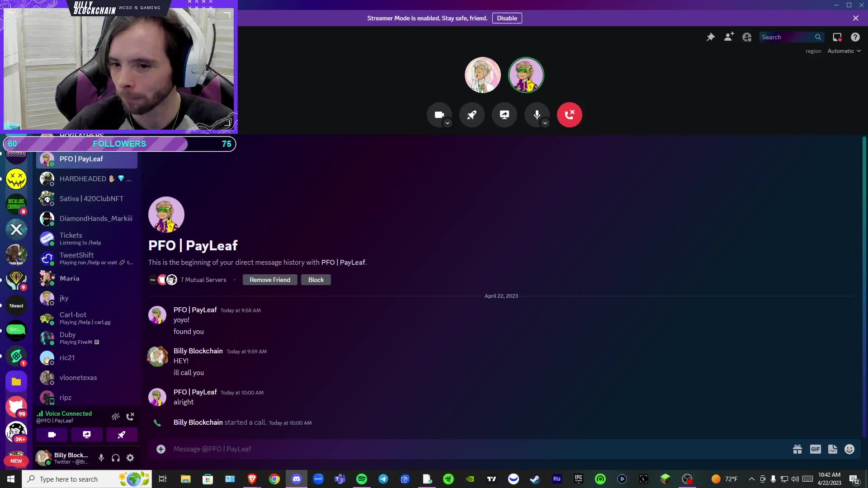Toggle noise suppression in voice panel

116,417
